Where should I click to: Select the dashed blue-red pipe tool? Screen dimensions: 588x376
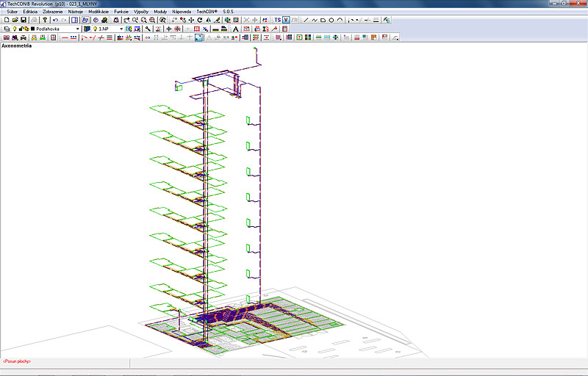point(73,37)
